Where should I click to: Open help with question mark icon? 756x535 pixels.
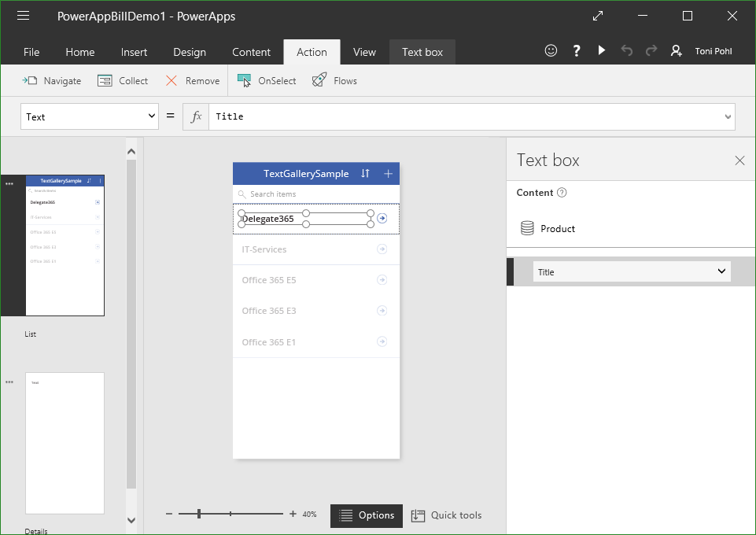tap(577, 50)
